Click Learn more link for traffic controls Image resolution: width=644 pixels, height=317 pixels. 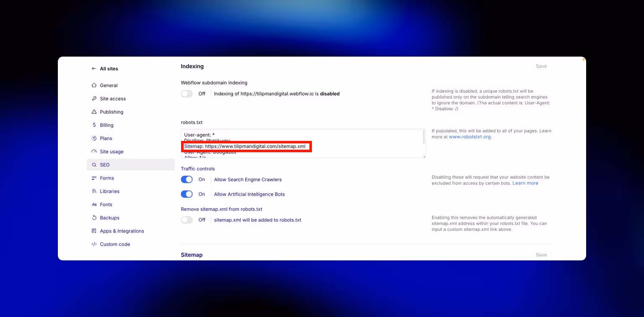coord(525,183)
